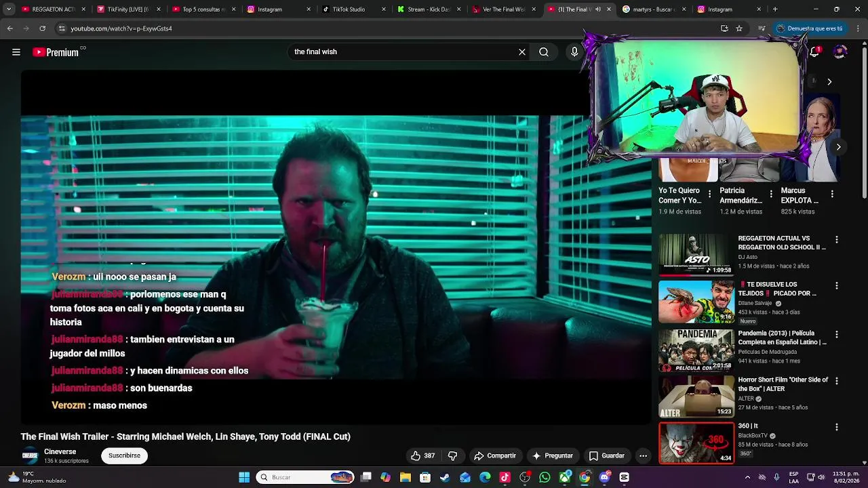Click the Windows taskbar Buscar search box

click(305, 477)
